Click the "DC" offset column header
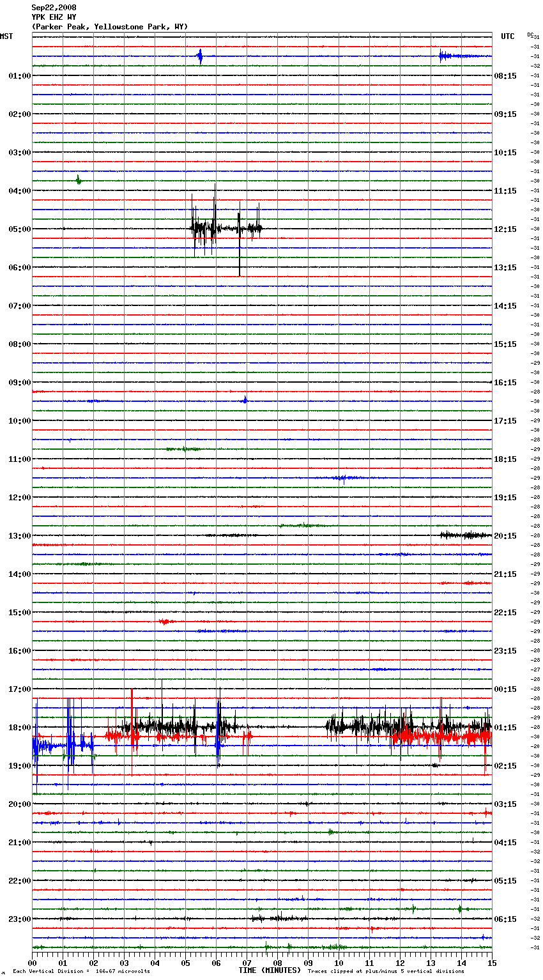This screenshot has height=980, width=543. tap(531, 34)
